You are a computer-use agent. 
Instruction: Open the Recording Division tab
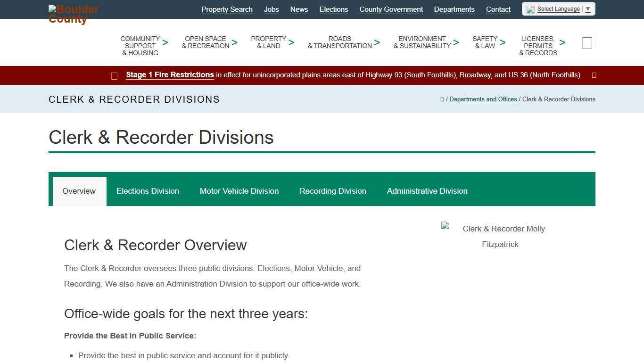click(333, 191)
